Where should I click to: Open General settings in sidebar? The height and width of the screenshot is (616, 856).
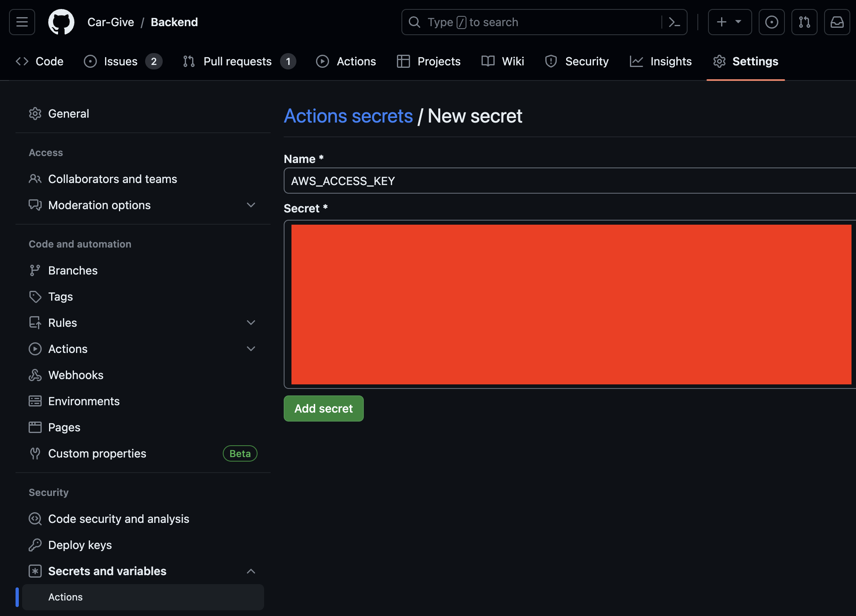143,114
